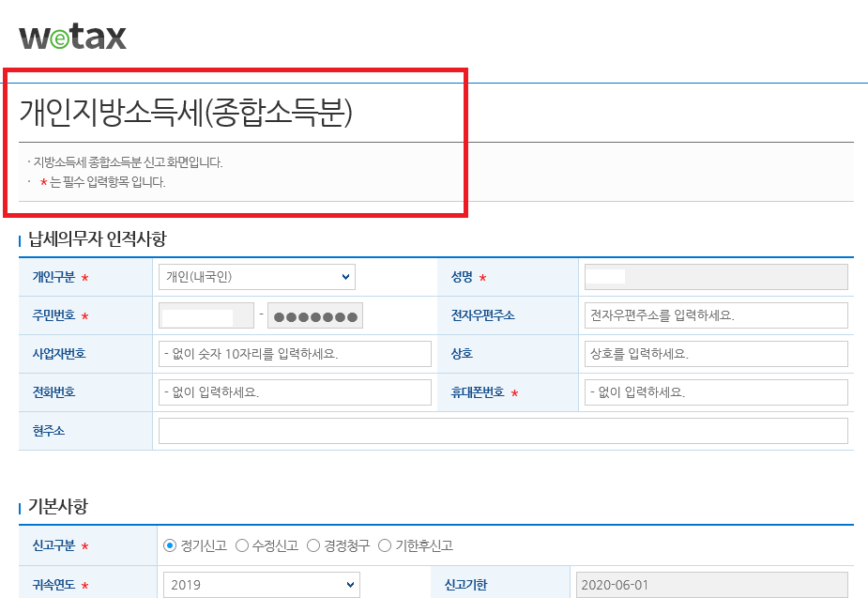Image resolution: width=868 pixels, height=598 pixels.
Task: Click the 사업자번호 field label
Action: coord(59,354)
